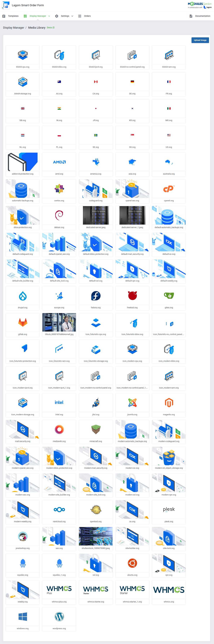
Task: Select the ubuntu.svg logo
Action: tap(132, 563)
